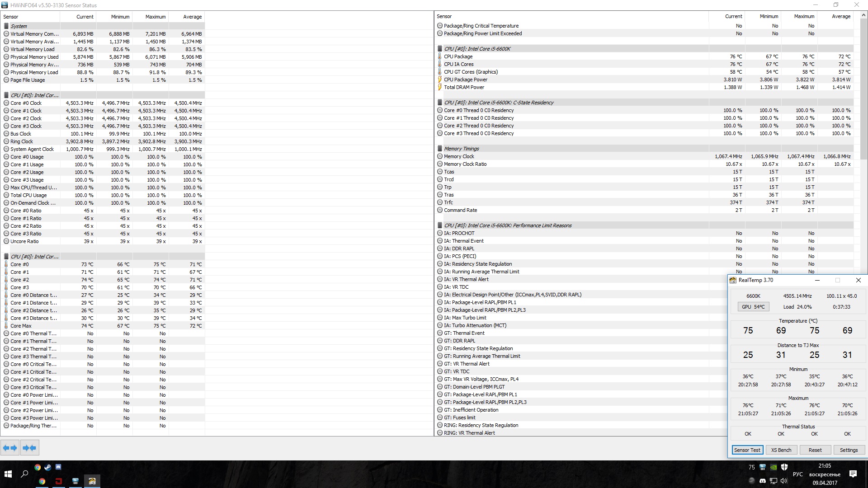Select the System sensor group header
The width and height of the screenshot is (868, 488).
(x=19, y=26)
